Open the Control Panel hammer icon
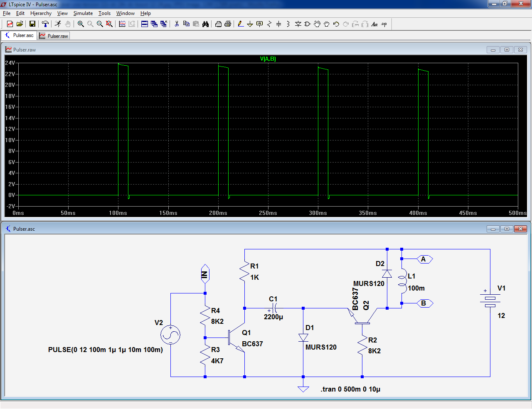Screen dimensions: 532x409 point(45,24)
